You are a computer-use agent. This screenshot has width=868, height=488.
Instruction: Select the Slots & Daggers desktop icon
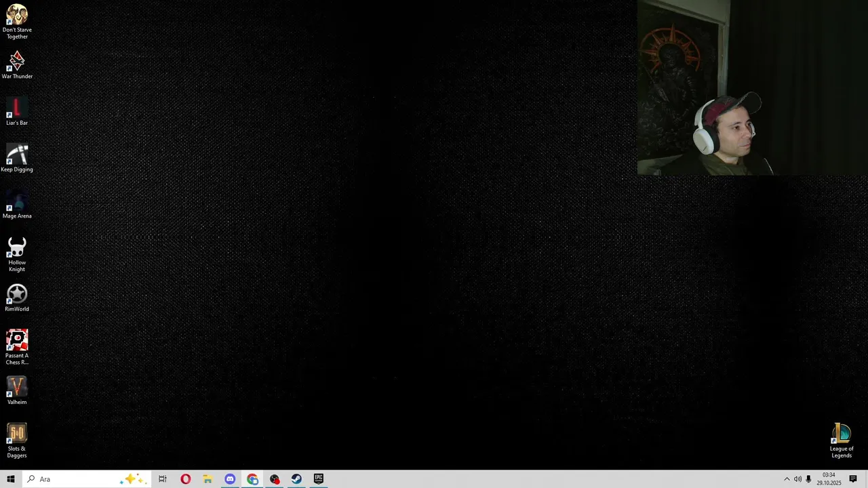click(17, 441)
